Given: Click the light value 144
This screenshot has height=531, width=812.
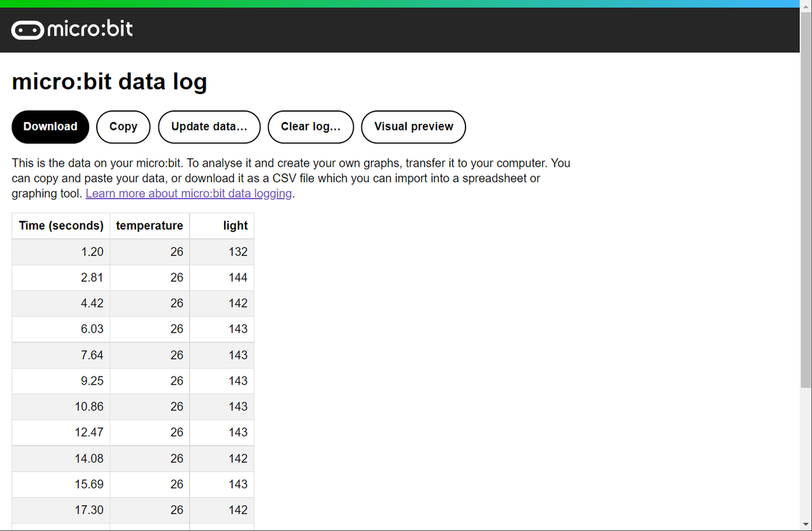Looking at the screenshot, I should tap(238, 277).
